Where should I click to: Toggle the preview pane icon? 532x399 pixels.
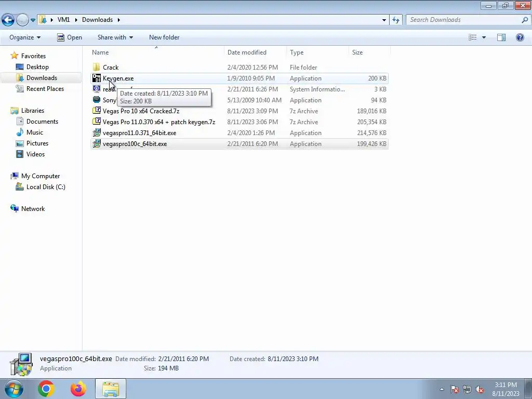501,37
